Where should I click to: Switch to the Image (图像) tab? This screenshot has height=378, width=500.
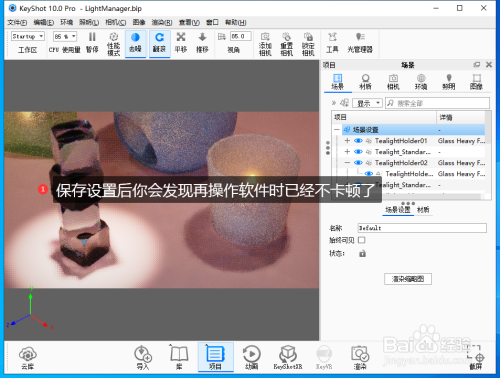[x=476, y=82]
